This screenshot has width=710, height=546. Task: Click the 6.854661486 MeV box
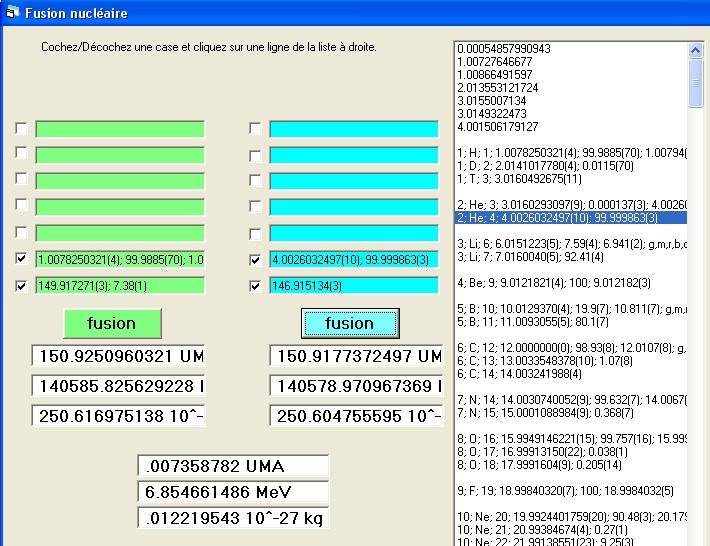233,492
